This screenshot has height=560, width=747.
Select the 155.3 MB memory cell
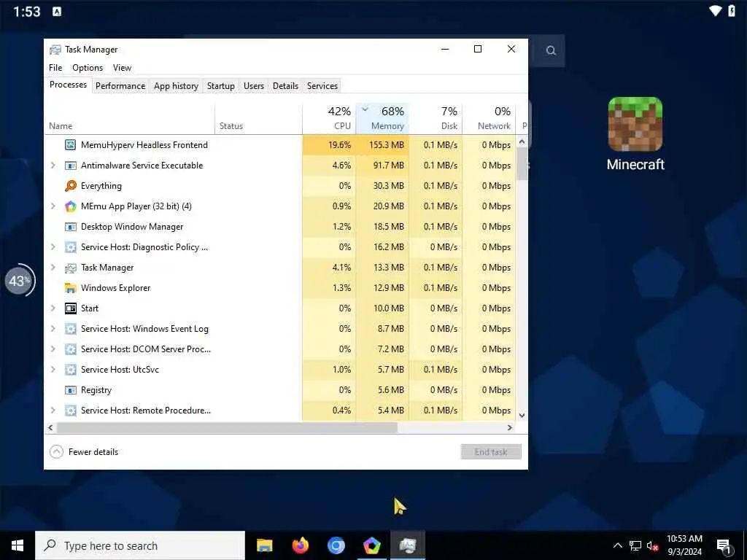point(382,145)
